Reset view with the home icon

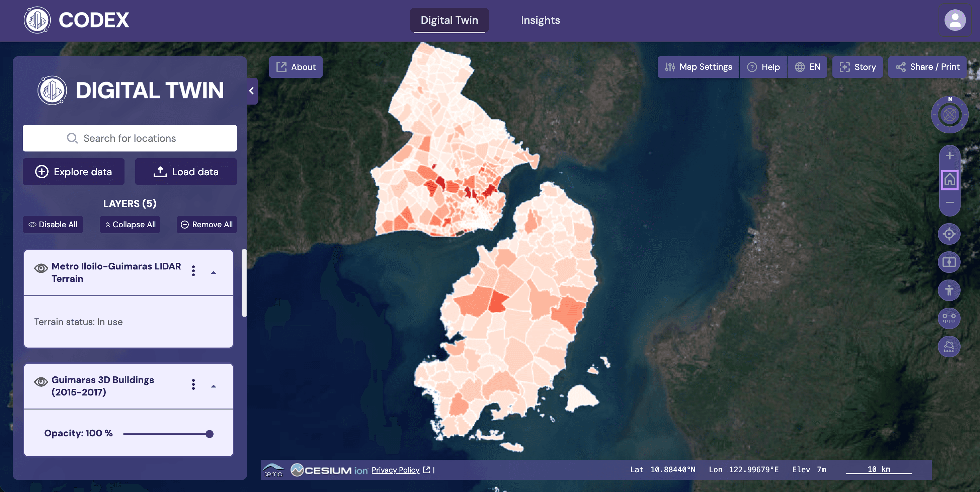(x=949, y=179)
